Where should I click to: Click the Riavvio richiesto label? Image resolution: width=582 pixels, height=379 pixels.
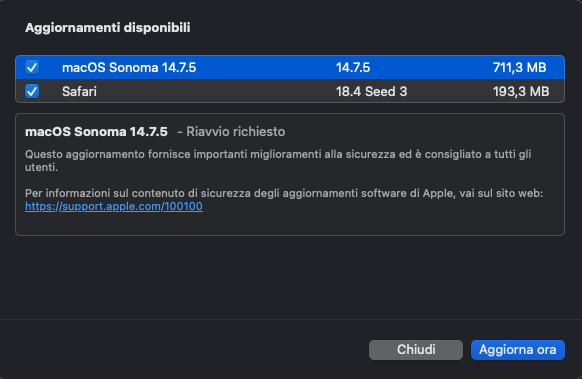click(x=235, y=132)
